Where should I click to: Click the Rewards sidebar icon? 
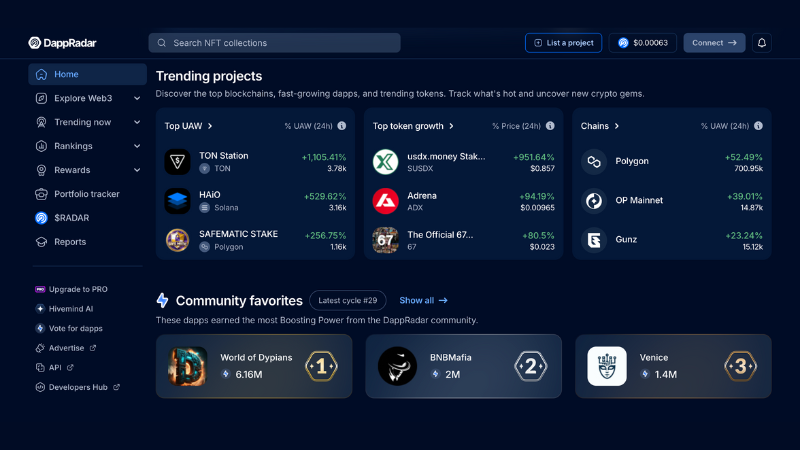point(41,170)
